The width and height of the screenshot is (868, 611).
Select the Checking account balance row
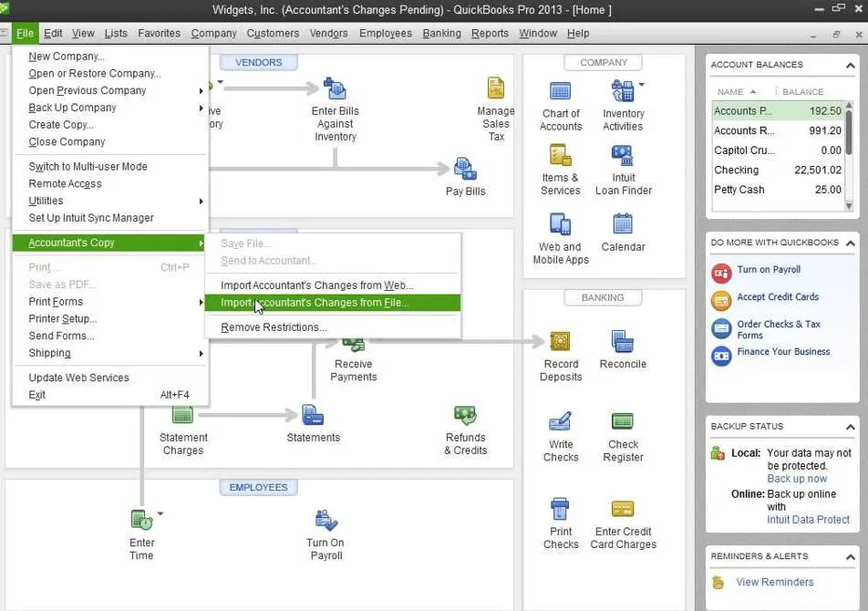click(777, 170)
